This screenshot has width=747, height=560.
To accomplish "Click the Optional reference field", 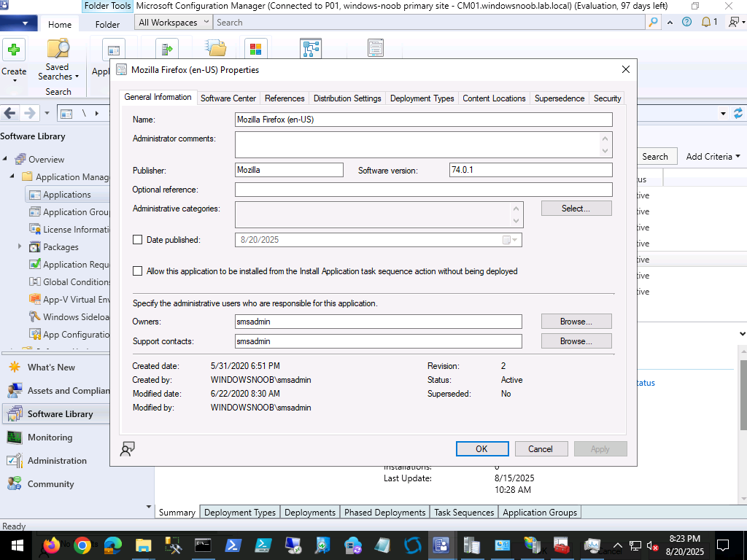I will pos(424,190).
